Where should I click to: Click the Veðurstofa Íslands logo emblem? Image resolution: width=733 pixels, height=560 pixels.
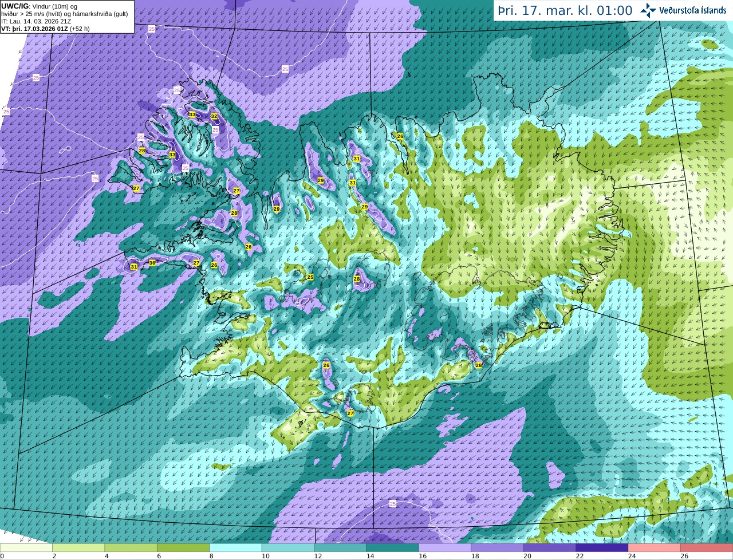click(x=648, y=10)
